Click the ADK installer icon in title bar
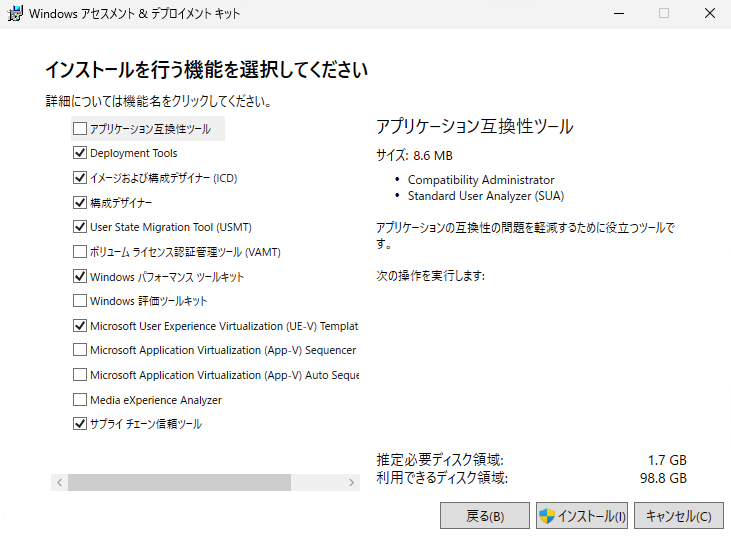Image resolution: width=731 pixels, height=540 pixels. [15, 14]
